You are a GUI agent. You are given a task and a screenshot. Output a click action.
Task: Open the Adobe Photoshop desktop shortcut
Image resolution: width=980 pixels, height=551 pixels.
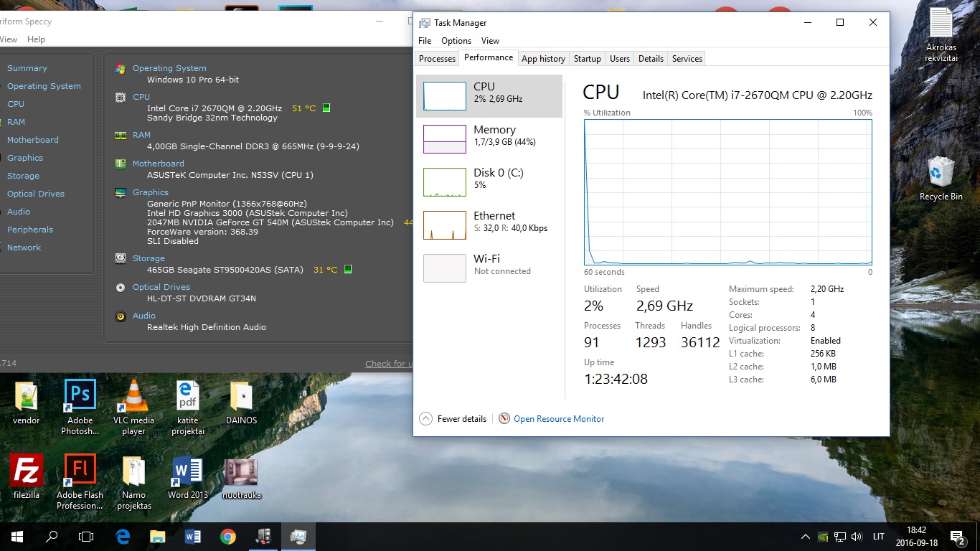click(80, 397)
